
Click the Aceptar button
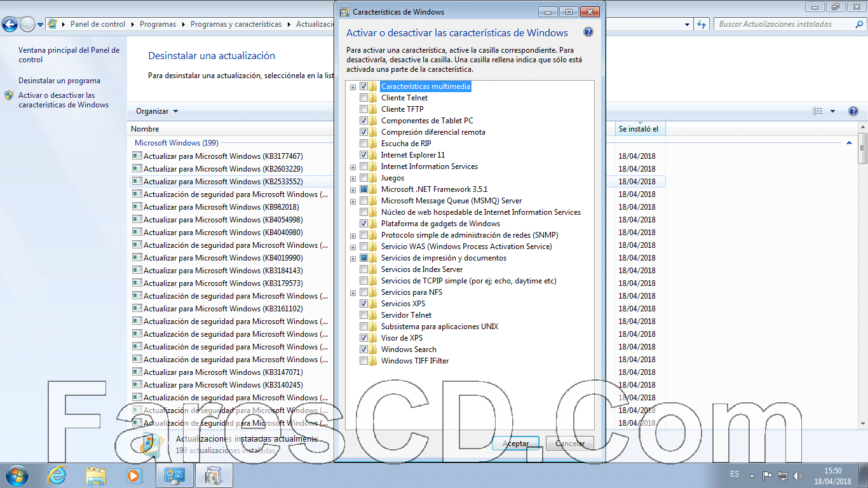coord(515,444)
